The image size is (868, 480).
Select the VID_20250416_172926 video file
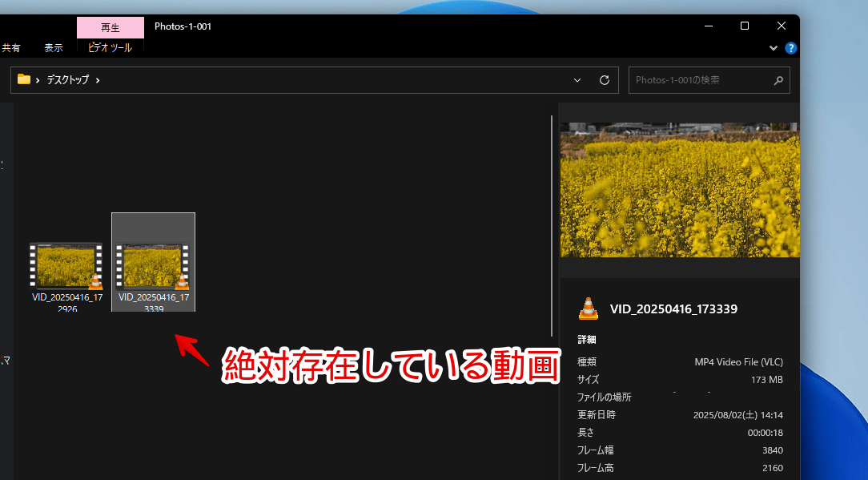coord(66,267)
